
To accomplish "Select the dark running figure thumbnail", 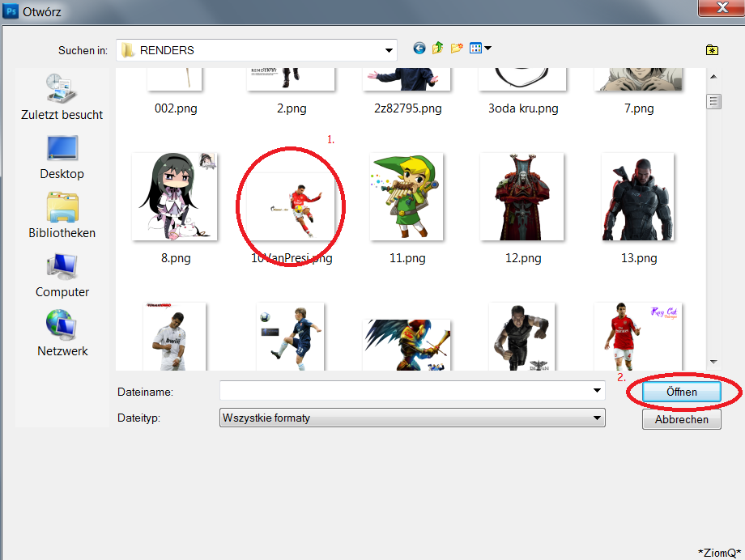I will pos(522,337).
